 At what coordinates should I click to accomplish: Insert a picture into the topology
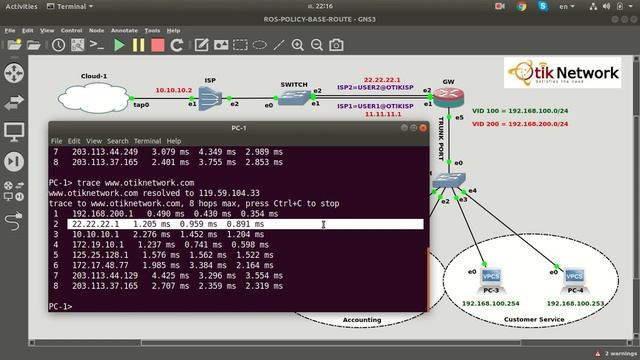click(221, 45)
